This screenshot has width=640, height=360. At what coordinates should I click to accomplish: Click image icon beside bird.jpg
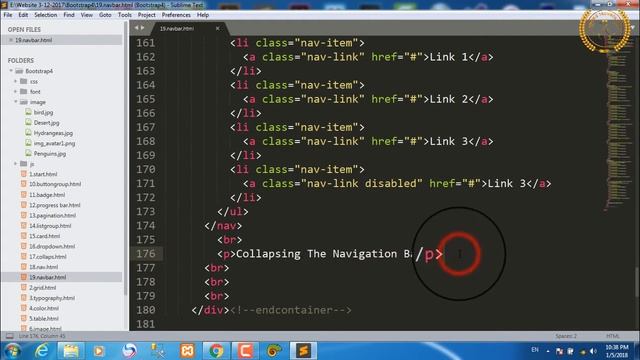pyautogui.click(x=28, y=112)
